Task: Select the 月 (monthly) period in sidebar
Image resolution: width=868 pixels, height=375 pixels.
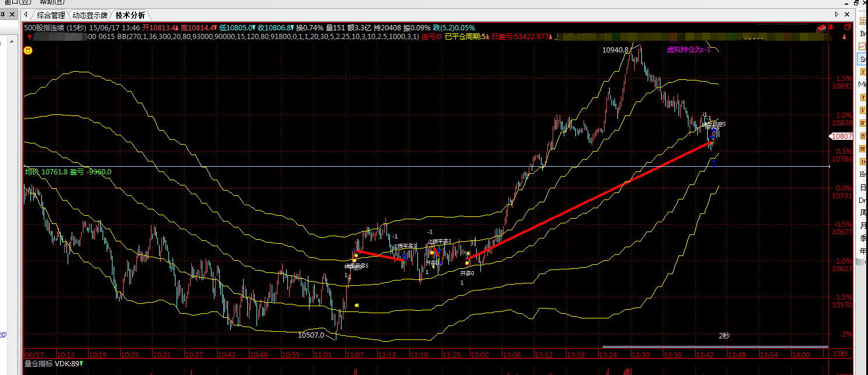Action: pyautogui.click(x=863, y=225)
